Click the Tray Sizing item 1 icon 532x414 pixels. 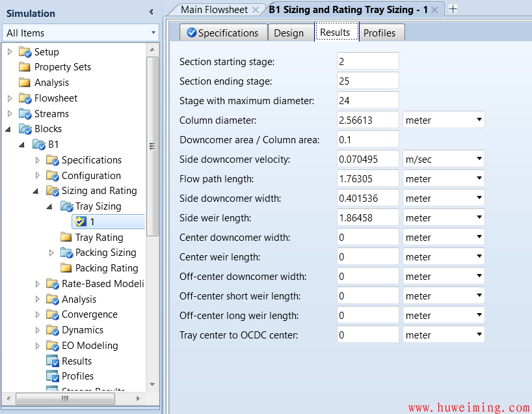click(x=81, y=222)
